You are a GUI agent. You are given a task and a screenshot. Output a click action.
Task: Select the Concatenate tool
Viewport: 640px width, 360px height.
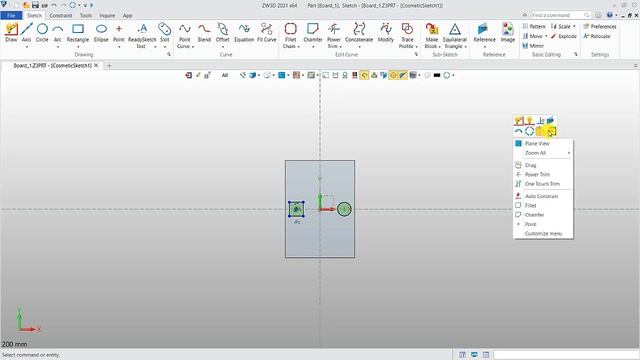[x=359, y=33]
